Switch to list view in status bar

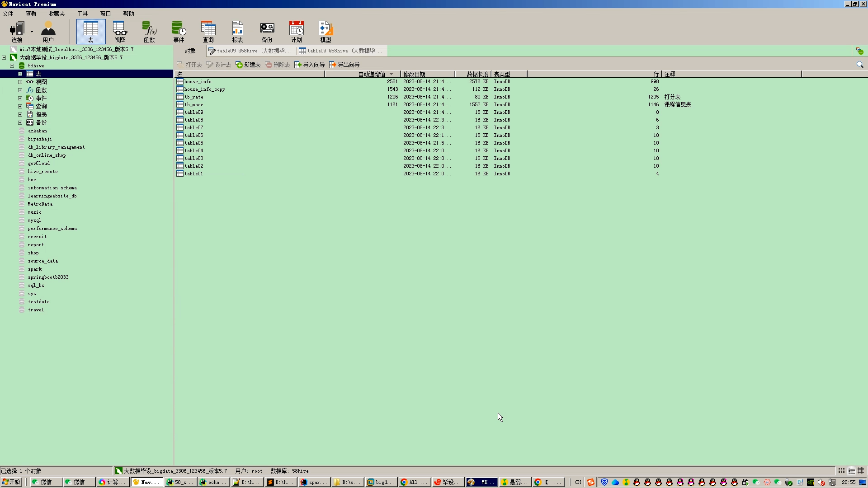841,471
